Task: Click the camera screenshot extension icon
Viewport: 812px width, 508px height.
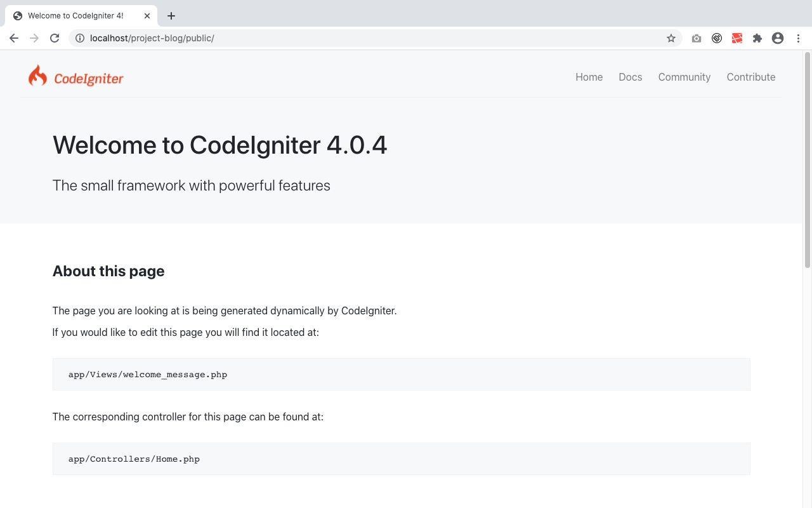Action: pos(696,38)
